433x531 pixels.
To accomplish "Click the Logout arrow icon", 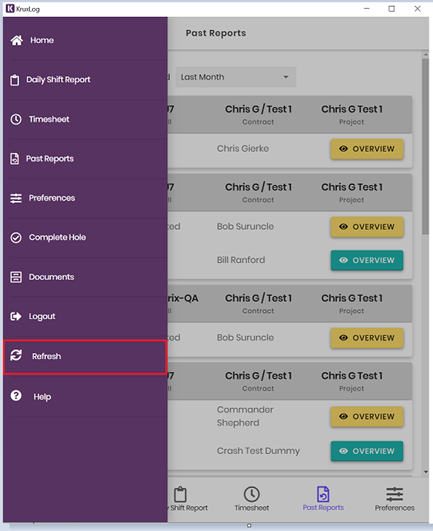I will 16,316.
